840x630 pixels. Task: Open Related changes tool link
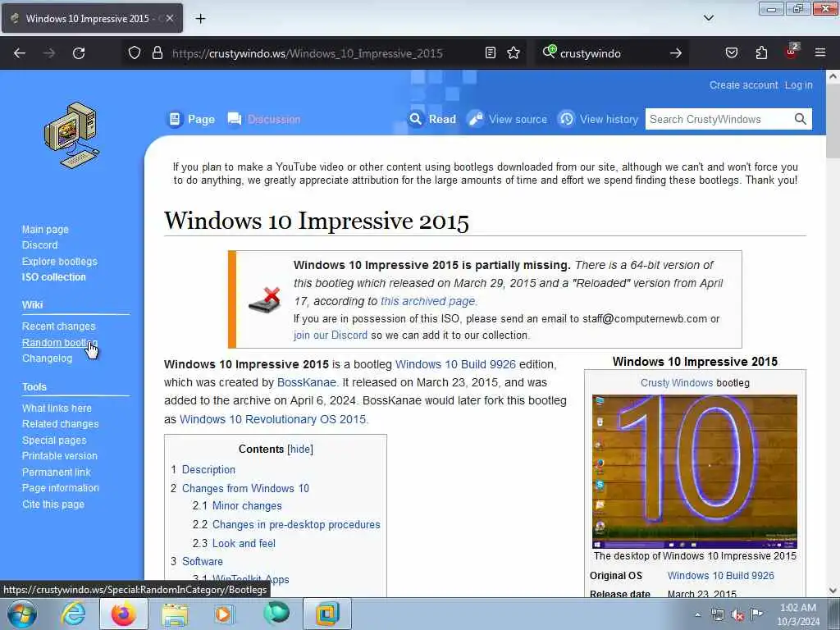(60, 424)
